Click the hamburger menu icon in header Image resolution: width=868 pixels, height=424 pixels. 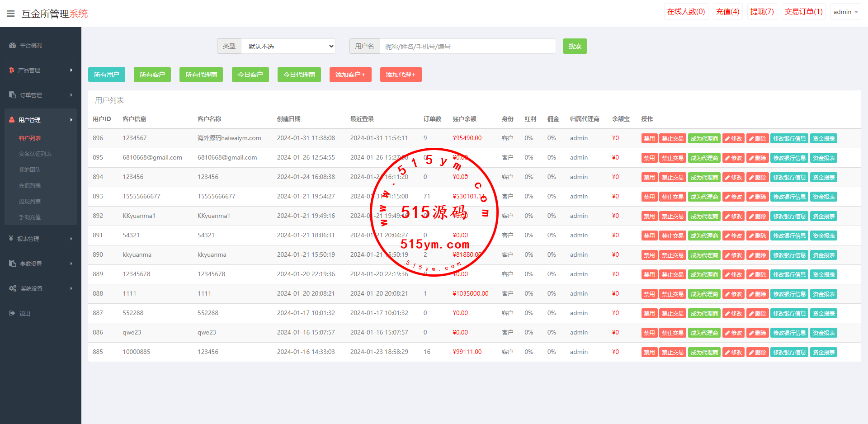11,14
